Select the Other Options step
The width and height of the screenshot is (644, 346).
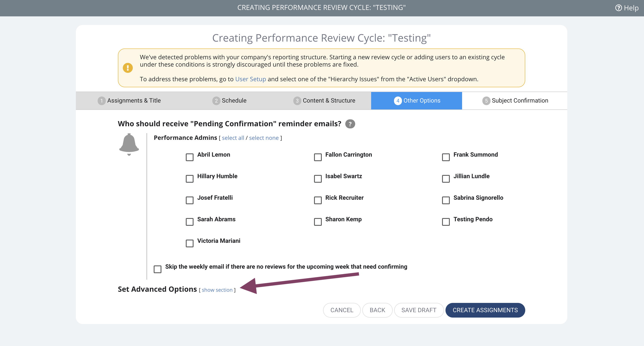coord(416,101)
